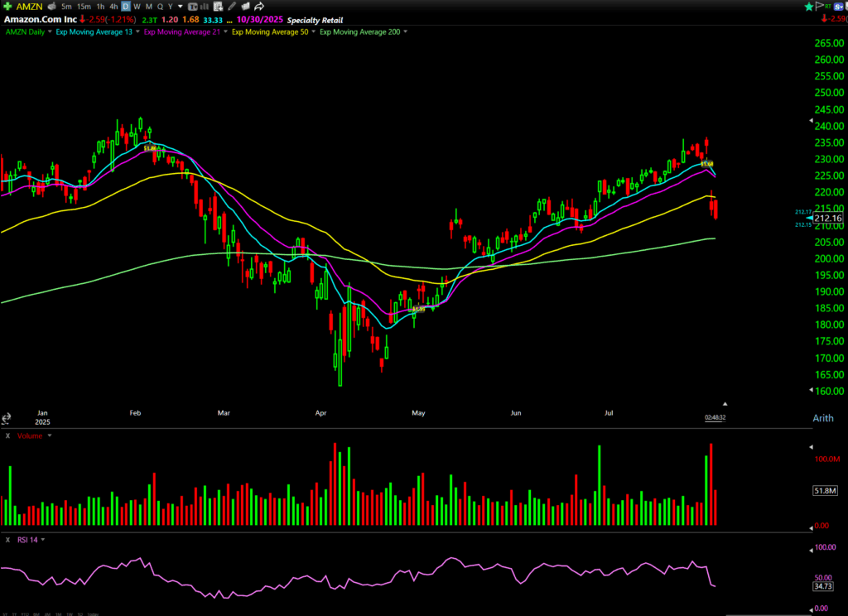
Task: Click the red 1.20 data value
Action: 170,20
